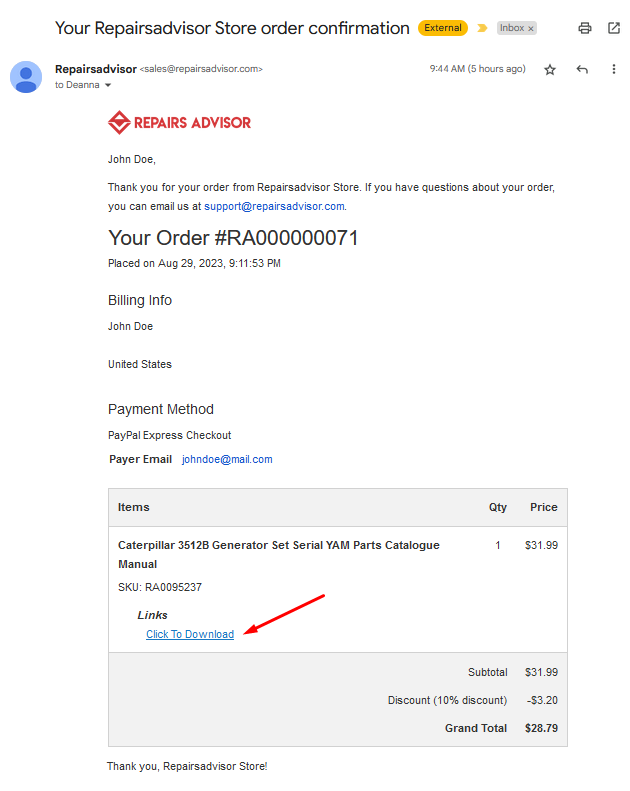Star this Repairsadvisor email
The width and height of the screenshot is (630, 791).
coord(550,70)
